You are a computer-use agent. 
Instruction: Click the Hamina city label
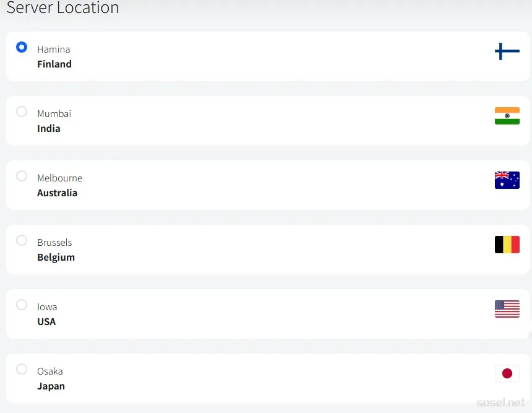click(x=54, y=50)
